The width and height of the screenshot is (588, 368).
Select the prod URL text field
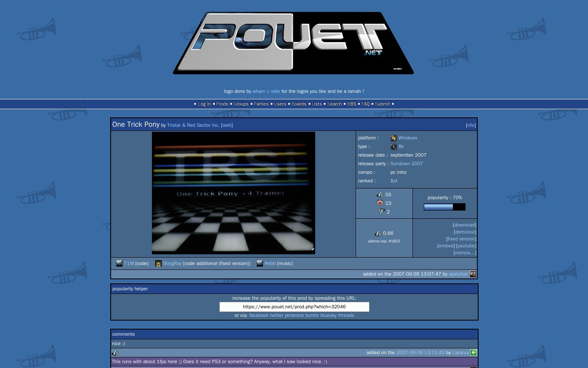click(294, 307)
